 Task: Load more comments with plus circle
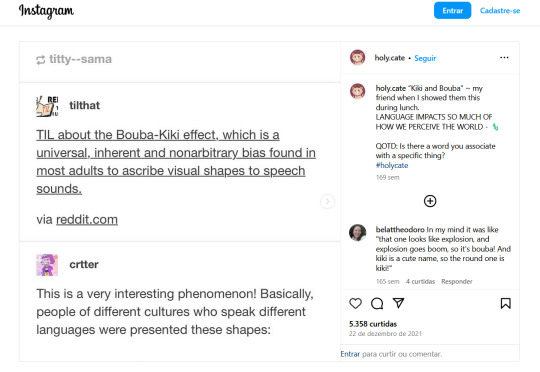[x=430, y=201]
